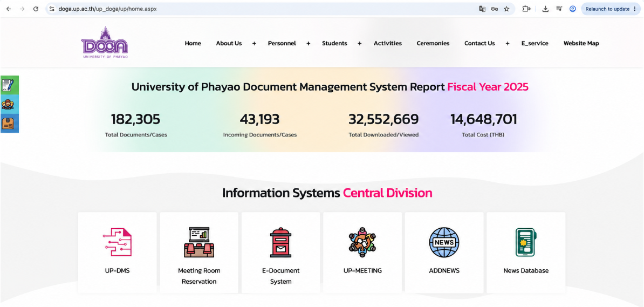Click the green document-and-pen sidebar icon
This screenshot has height=307, width=644.
pos(9,85)
